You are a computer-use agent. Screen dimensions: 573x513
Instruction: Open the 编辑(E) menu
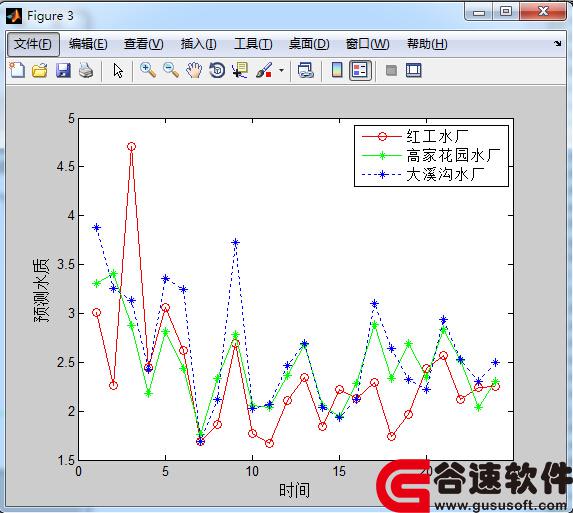click(x=88, y=44)
